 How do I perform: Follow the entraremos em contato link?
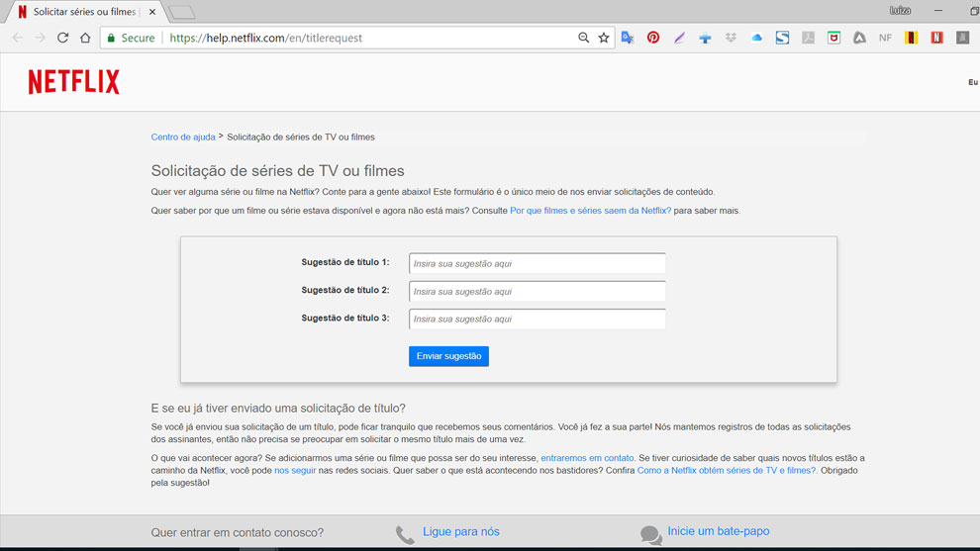587,458
